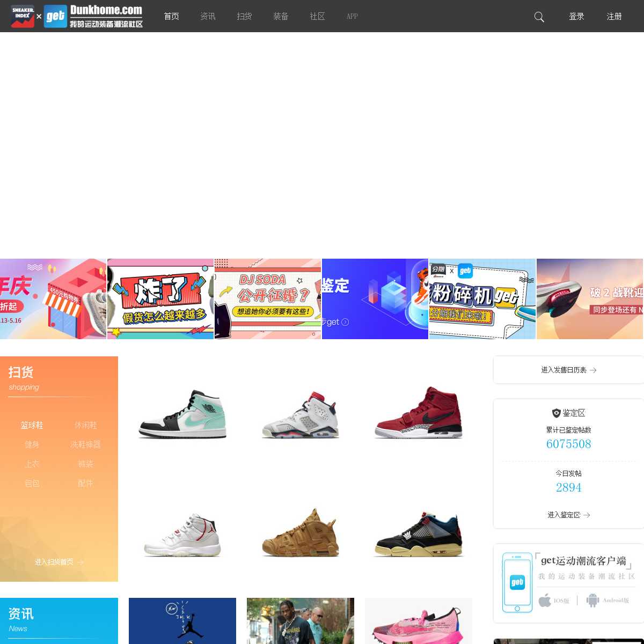Open the Travis Scott street photo news
Screen dimensions: 644x644
click(301, 621)
